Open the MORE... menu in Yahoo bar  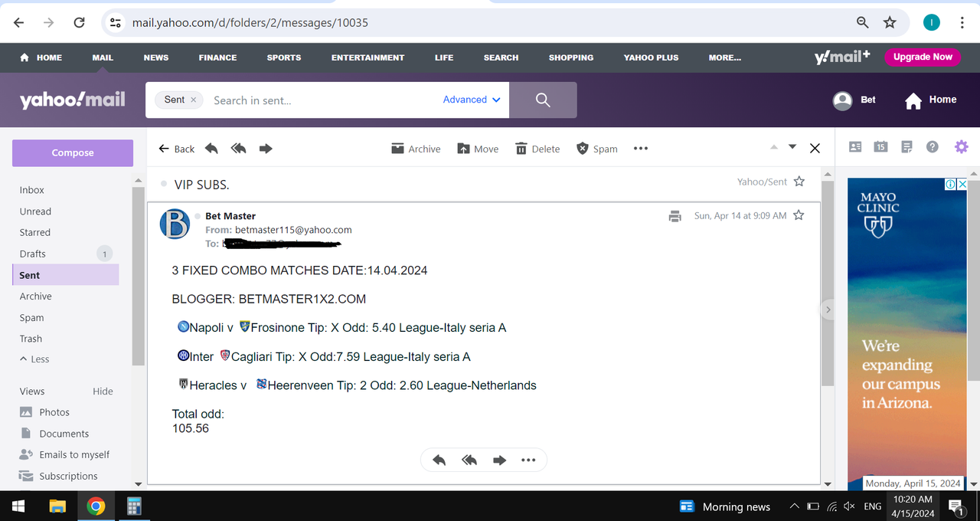pos(725,57)
